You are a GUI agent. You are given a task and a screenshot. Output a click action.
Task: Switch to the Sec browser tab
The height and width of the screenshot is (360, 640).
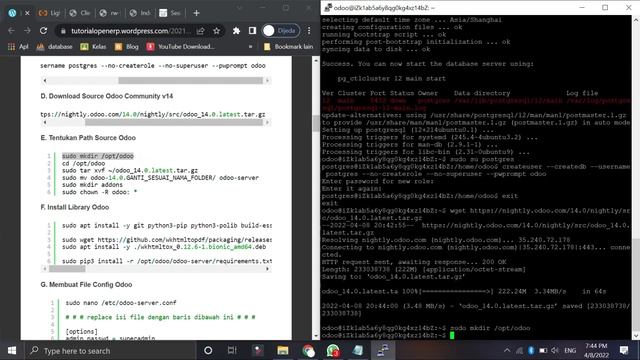pyautogui.click(x=170, y=13)
